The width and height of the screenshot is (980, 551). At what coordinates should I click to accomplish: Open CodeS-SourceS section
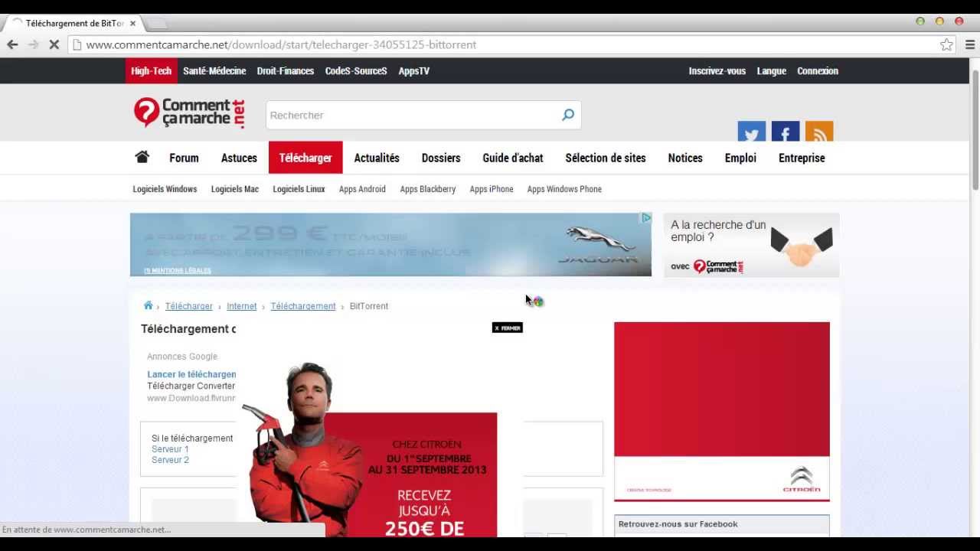tap(356, 70)
